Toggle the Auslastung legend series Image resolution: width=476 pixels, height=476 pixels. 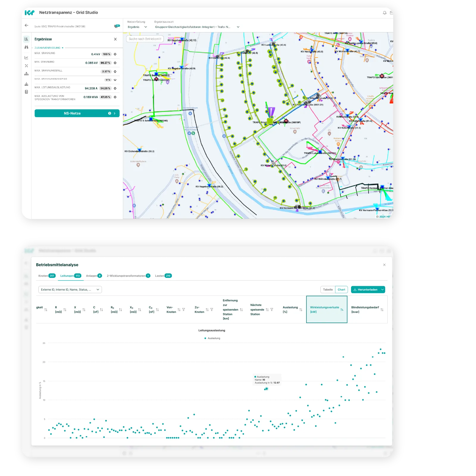point(212,338)
